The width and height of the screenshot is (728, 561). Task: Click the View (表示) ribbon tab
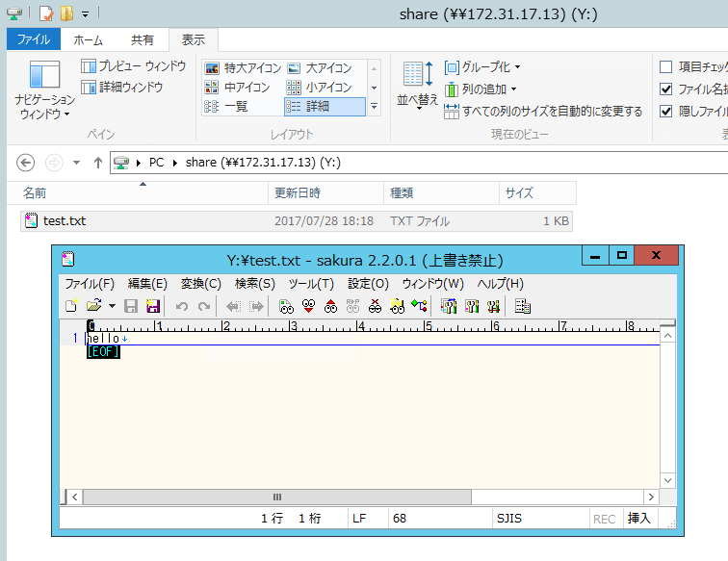194,39
